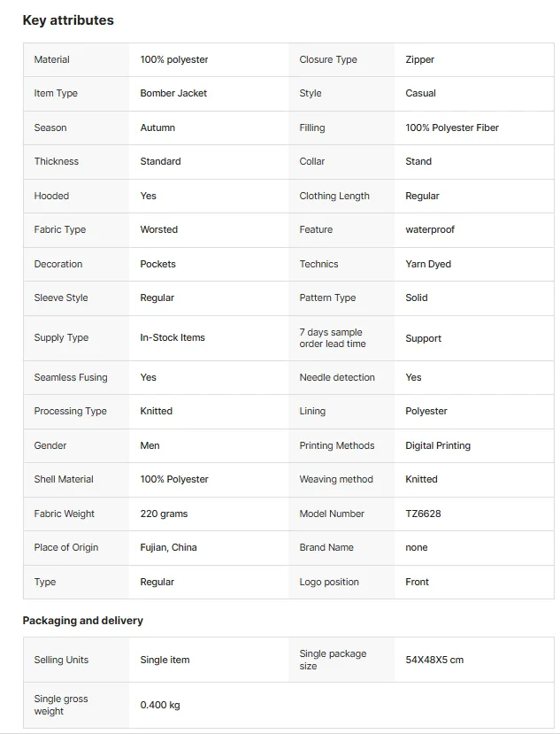The image size is (560, 734).
Task: Select the 100% polyester Material value
Action: pyautogui.click(x=174, y=59)
